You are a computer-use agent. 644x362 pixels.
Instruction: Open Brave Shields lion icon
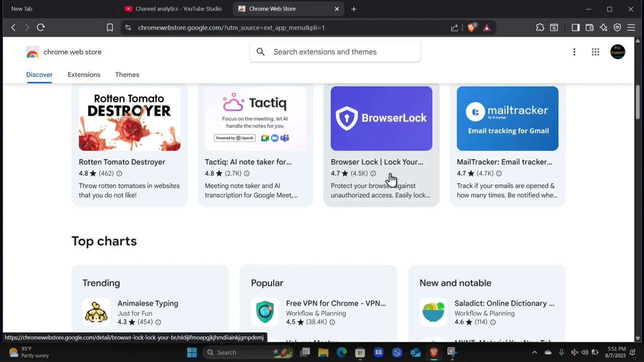click(x=471, y=28)
